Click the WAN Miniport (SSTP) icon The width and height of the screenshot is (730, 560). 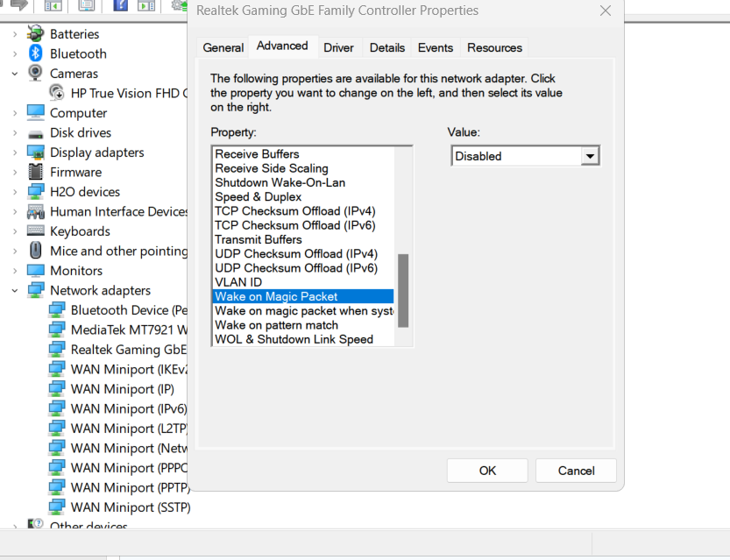[57, 507]
